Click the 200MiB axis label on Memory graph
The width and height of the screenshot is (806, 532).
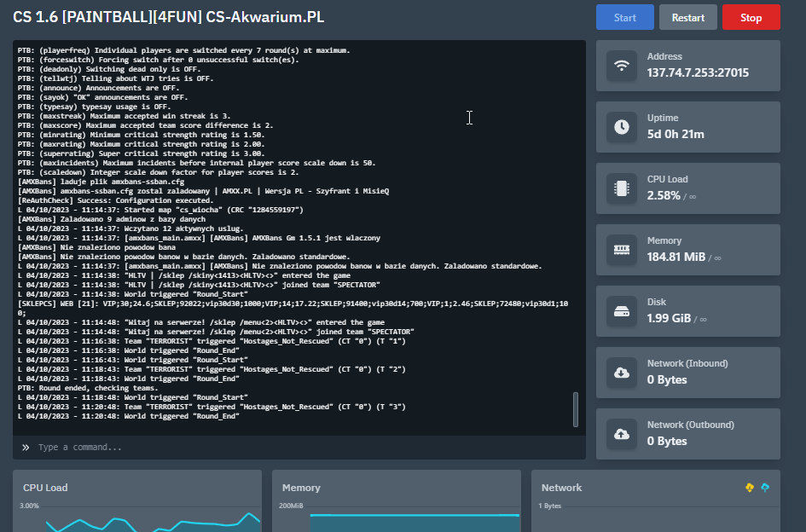tap(291, 506)
